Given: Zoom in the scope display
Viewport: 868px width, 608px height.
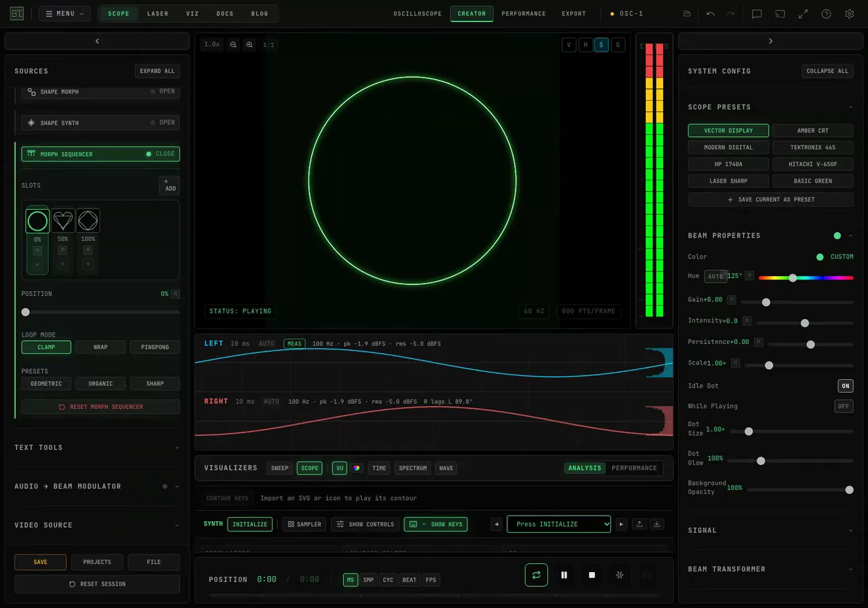Looking at the screenshot, I should point(250,45).
